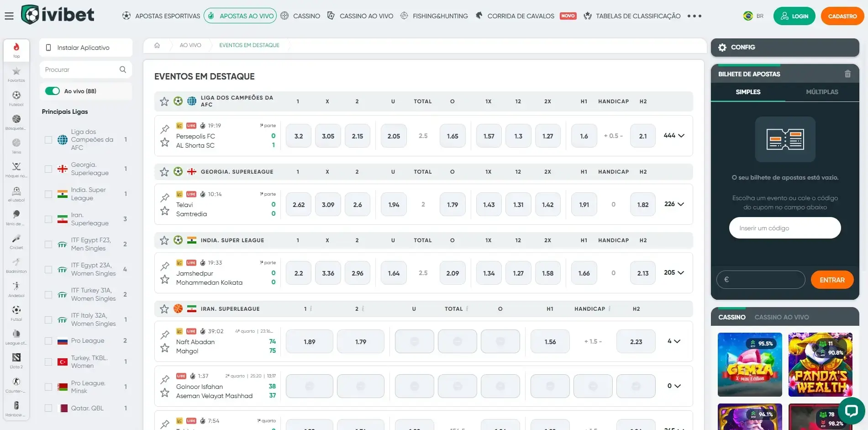Screen dimensions: 868x430
Task: Select the Dota 2 esports icon
Action: 16,358
